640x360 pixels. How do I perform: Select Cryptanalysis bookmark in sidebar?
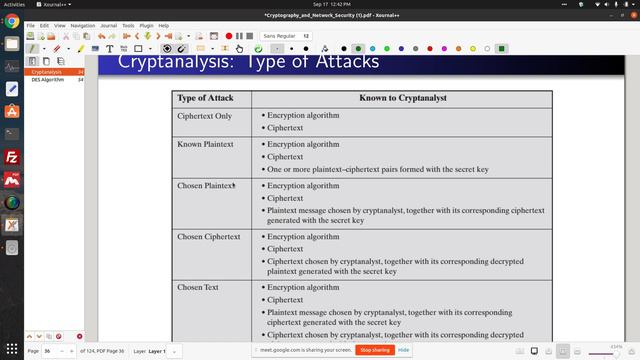coord(54,72)
